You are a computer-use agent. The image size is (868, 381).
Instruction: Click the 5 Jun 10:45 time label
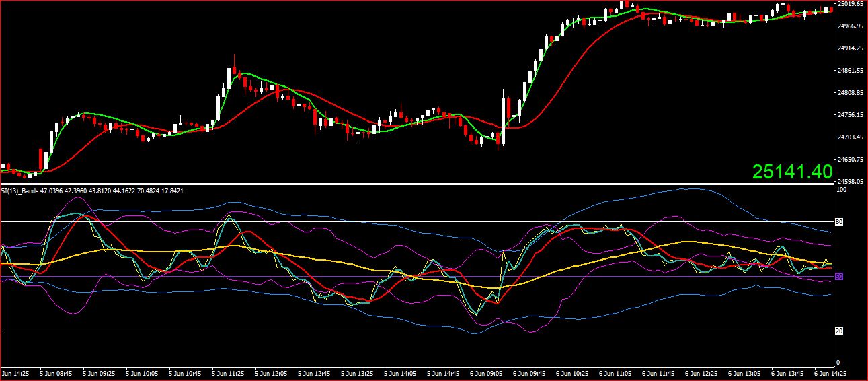point(186,372)
